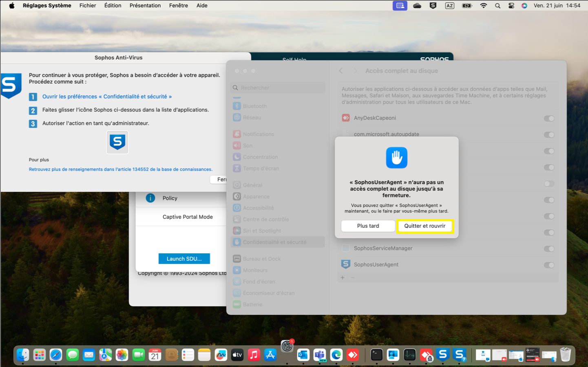
Task: Open the Aide menu
Action: pyautogui.click(x=202, y=6)
